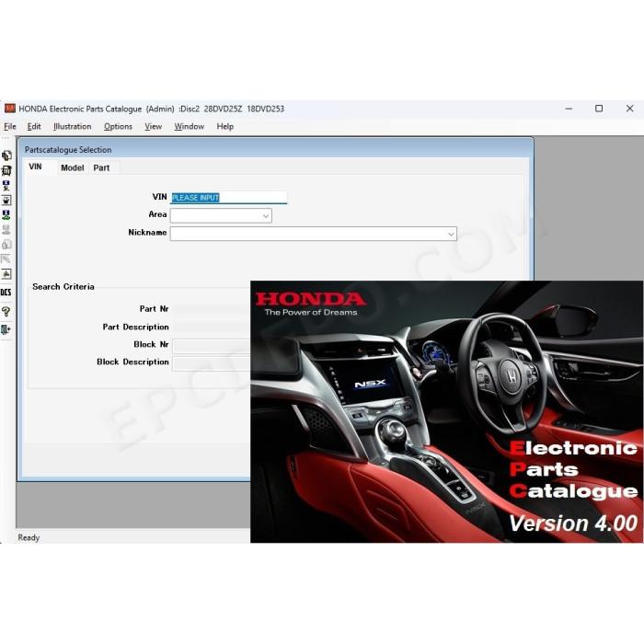
Task: Click the Search Criteria group label
Action: click(63, 287)
